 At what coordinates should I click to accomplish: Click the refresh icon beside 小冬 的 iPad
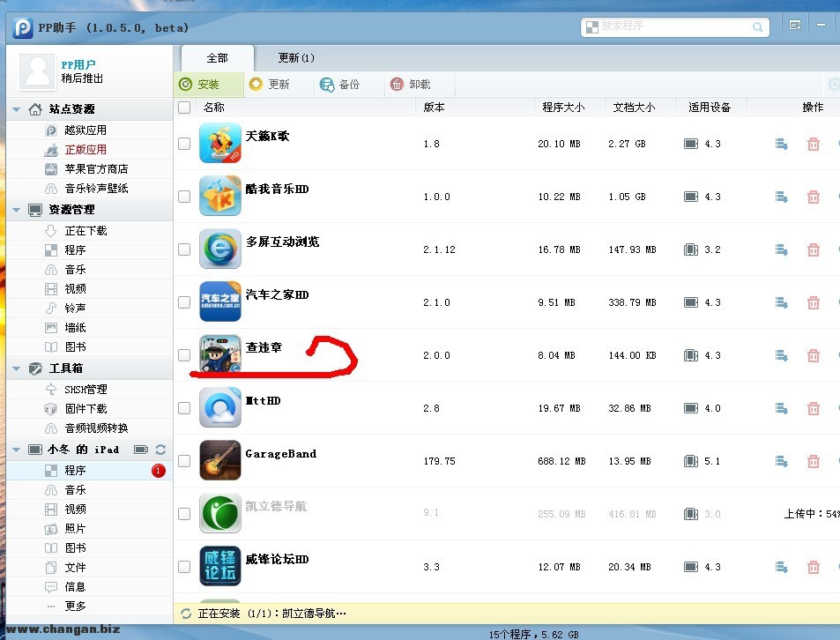(160, 450)
